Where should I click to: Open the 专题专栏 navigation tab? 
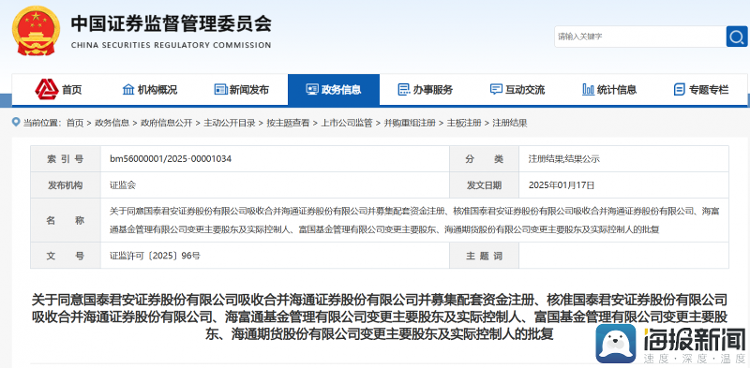[708, 89]
